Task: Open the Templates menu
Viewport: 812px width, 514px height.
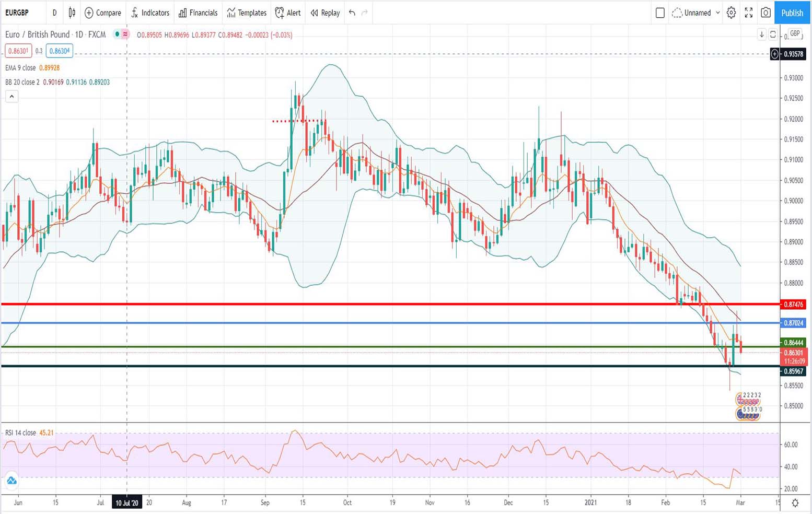Action: coord(247,13)
